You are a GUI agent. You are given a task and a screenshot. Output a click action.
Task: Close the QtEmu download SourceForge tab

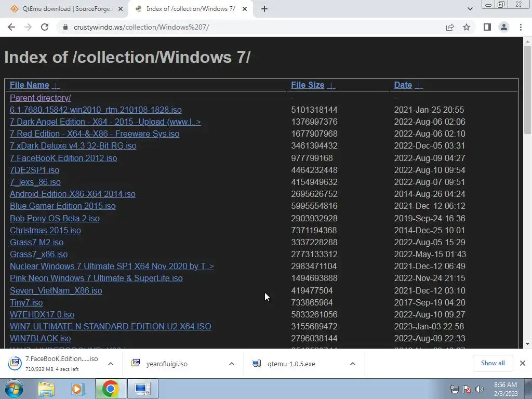click(x=120, y=9)
